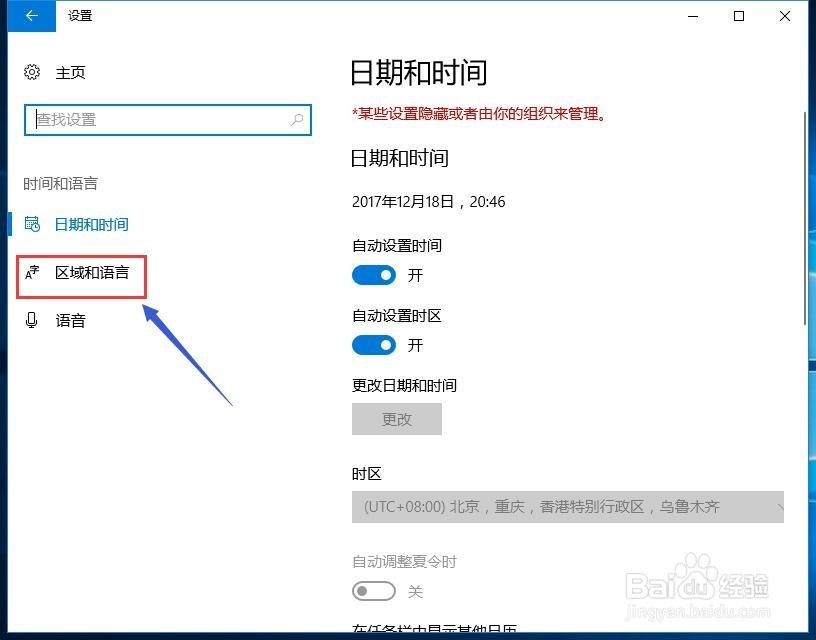Viewport: 816px width, 640px height.
Task: Turn off 自动设置时间
Action: click(374, 275)
